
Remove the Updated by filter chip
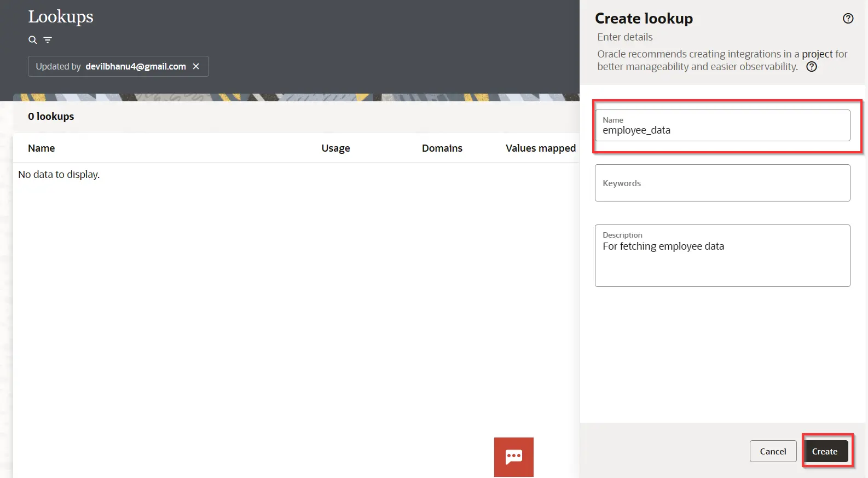[x=196, y=66]
